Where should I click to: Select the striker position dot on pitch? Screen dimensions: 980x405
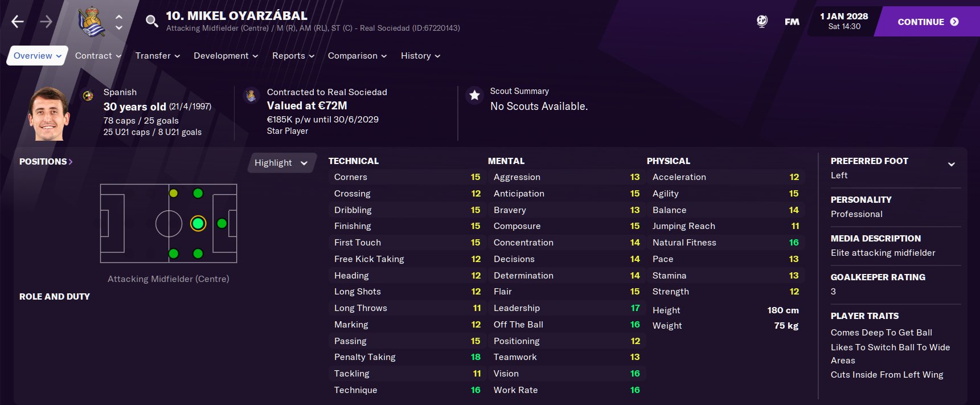point(222,223)
